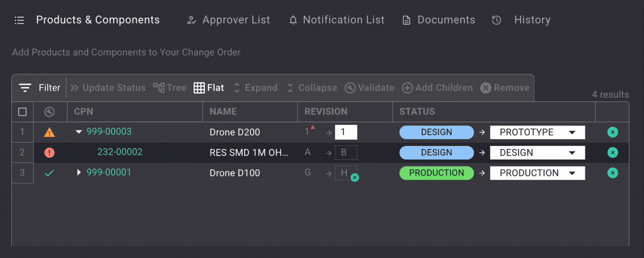Click the Remove toolbar button
This screenshot has width=644, height=258.
pyautogui.click(x=505, y=88)
